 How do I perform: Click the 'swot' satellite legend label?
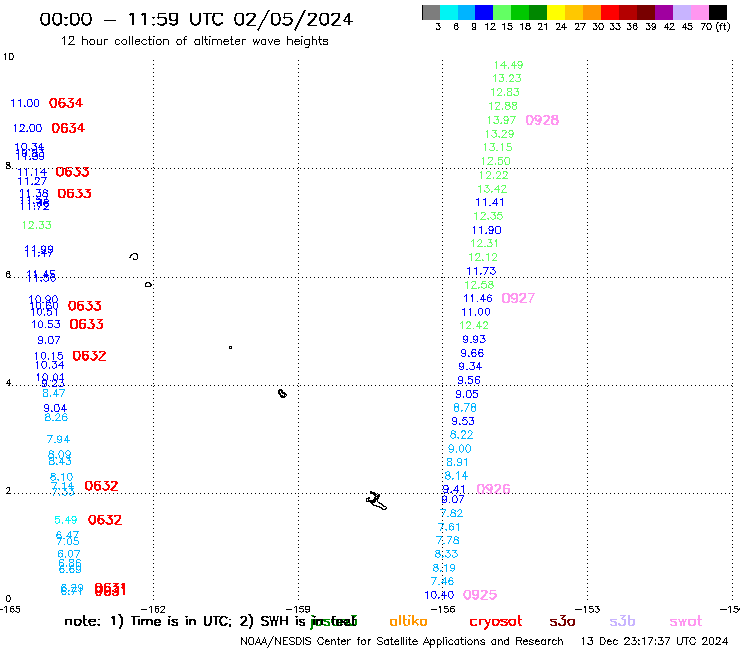[x=686, y=621]
